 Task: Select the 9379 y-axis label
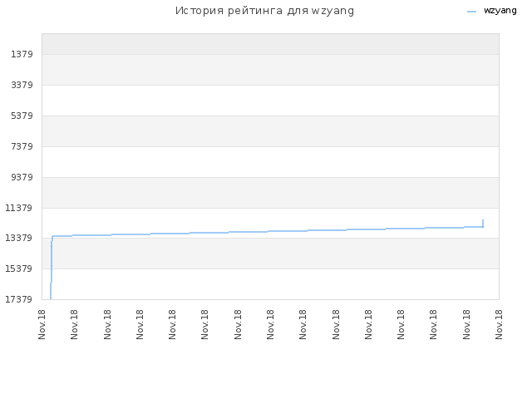[x=22, y=177]
